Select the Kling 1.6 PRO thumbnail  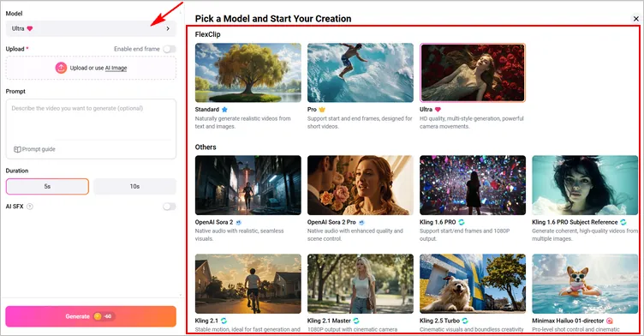coord(473,185)
